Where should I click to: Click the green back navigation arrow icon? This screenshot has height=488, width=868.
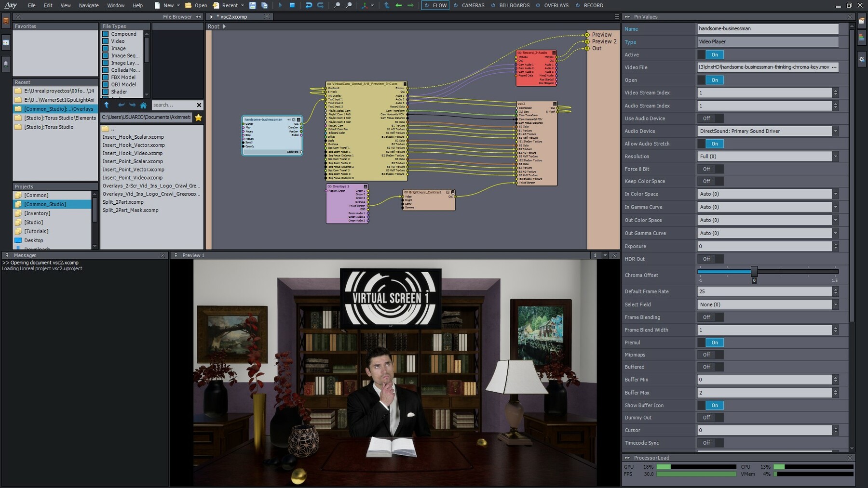point(398,5)
